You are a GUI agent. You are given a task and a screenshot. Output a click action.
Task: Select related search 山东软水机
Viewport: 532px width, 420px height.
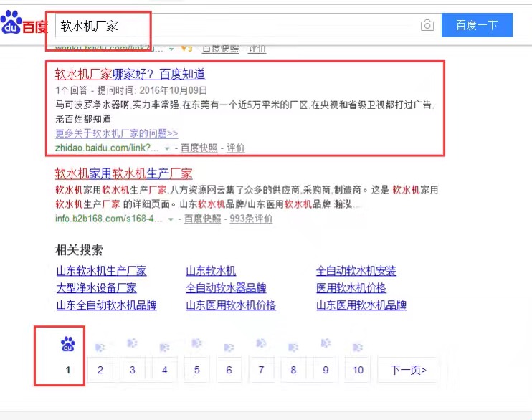(211, 271)
